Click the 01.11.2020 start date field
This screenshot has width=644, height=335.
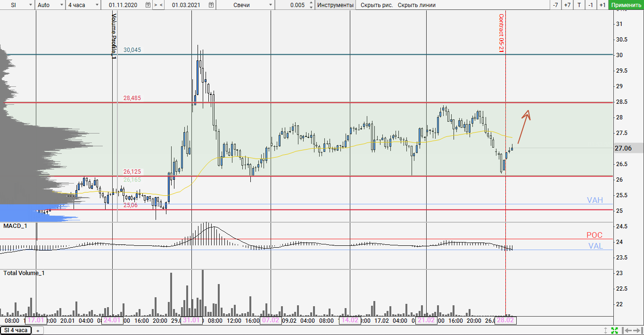click(123, 5)
